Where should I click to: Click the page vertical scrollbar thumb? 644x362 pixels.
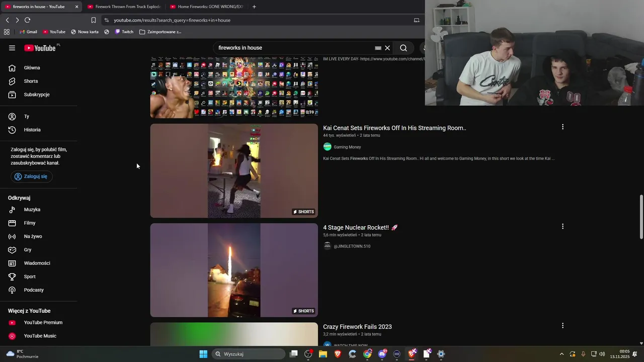coord(641,217)
